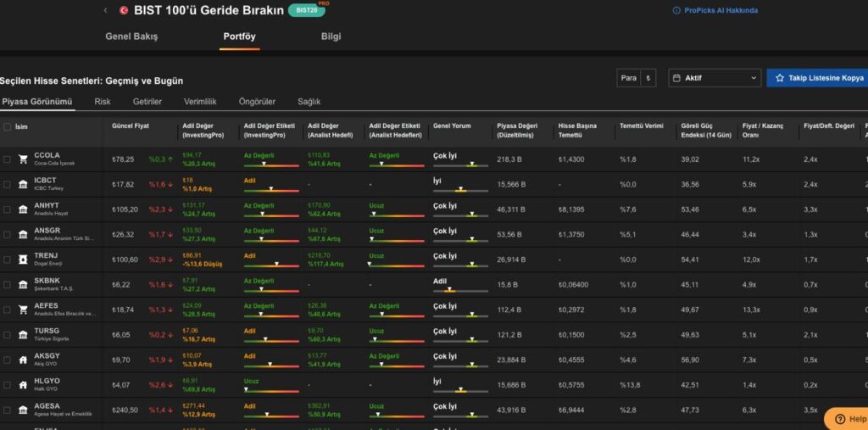
Task: Click the help question mark icon
Action: coord(840,419)
